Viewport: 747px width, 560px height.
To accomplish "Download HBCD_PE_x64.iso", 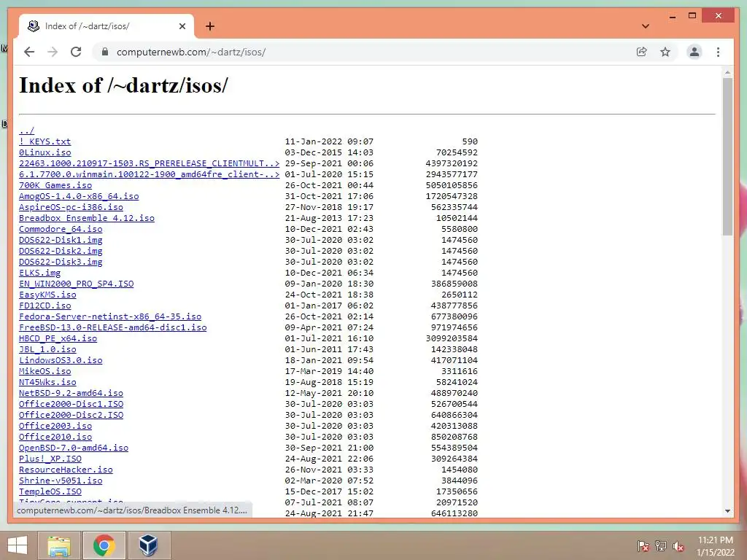I will click(58, 338).
